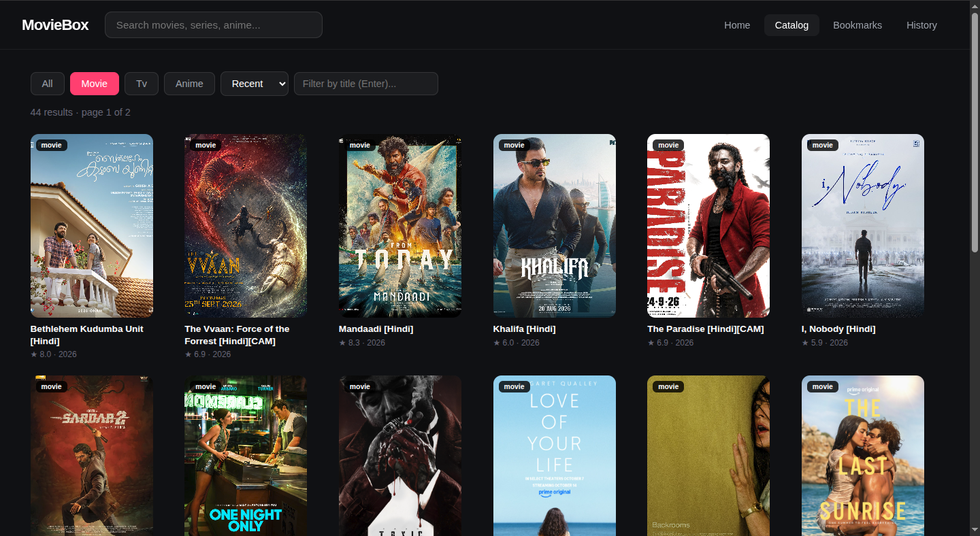
Task: Filter the catalog by Anime
Action: [x=189, y=84]
